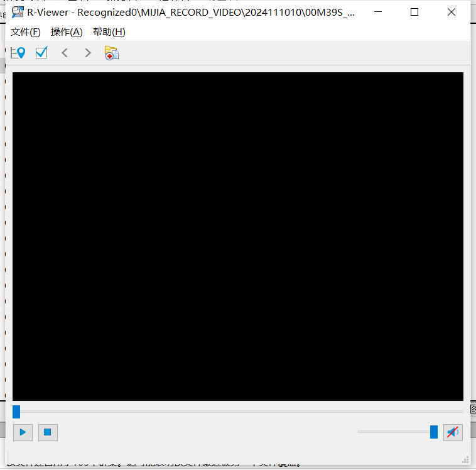Toggle mute speaker button
Screen dimensions: 476x470
(x=453, y=432)
